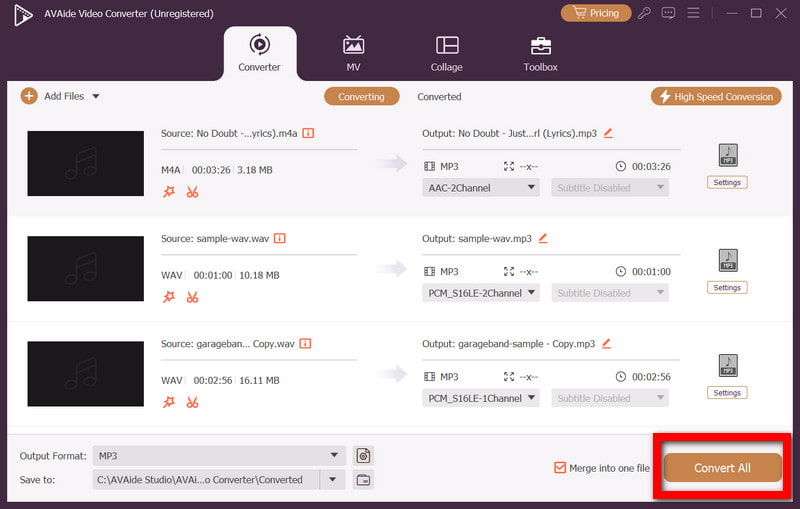Open PCM_S16LE-2Channel audio track dropdown

coord(481,293)
